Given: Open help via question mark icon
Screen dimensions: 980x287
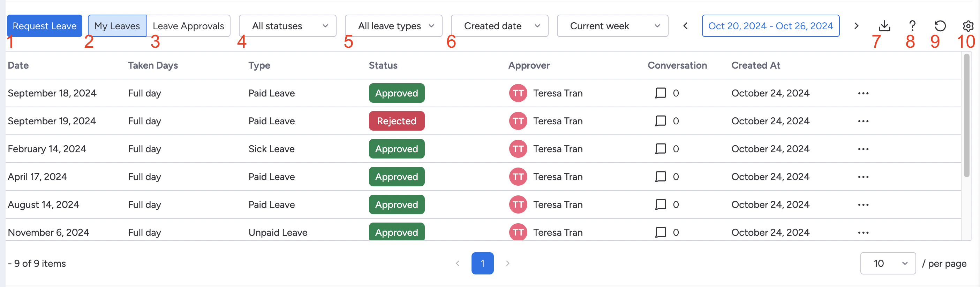Looking at the screenshot, I should [x=912, y=26].
